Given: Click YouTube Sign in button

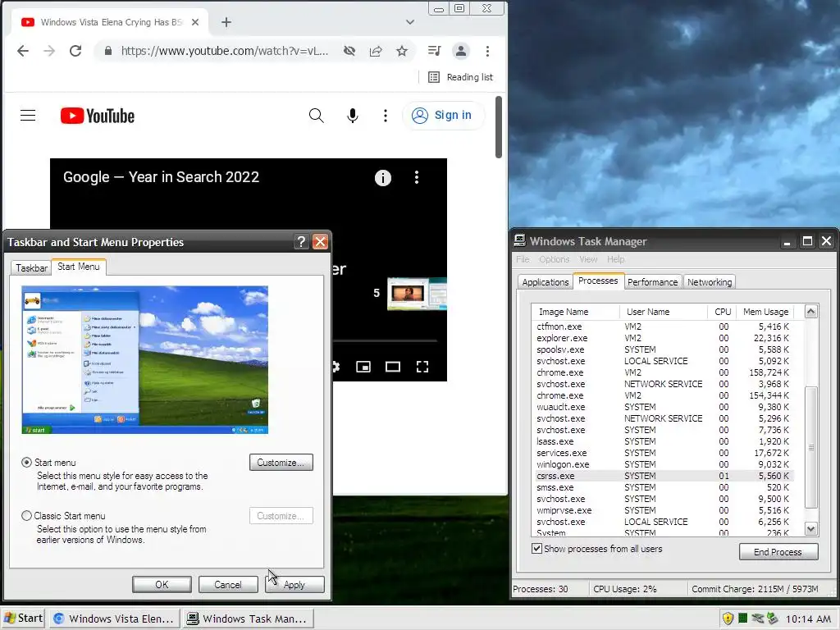Looking at the screenshot, I should pos(442,115).
